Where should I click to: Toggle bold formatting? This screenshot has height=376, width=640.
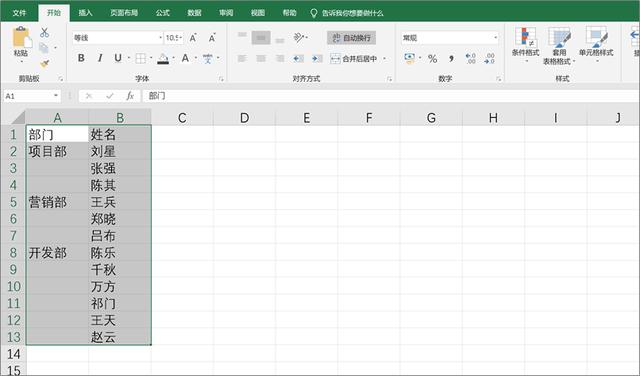(x=81, y=58)
